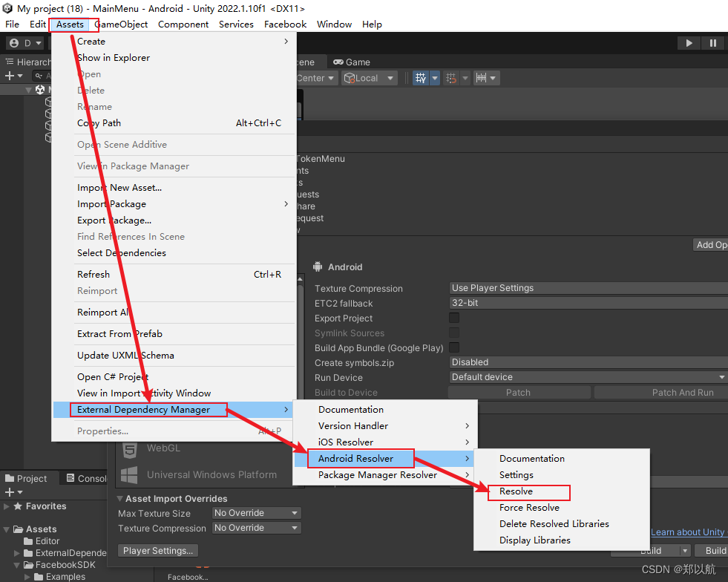Open the Services menu
Image resolution: width=728 pixels, height=582 pixels.
click(x=236, y=24)
